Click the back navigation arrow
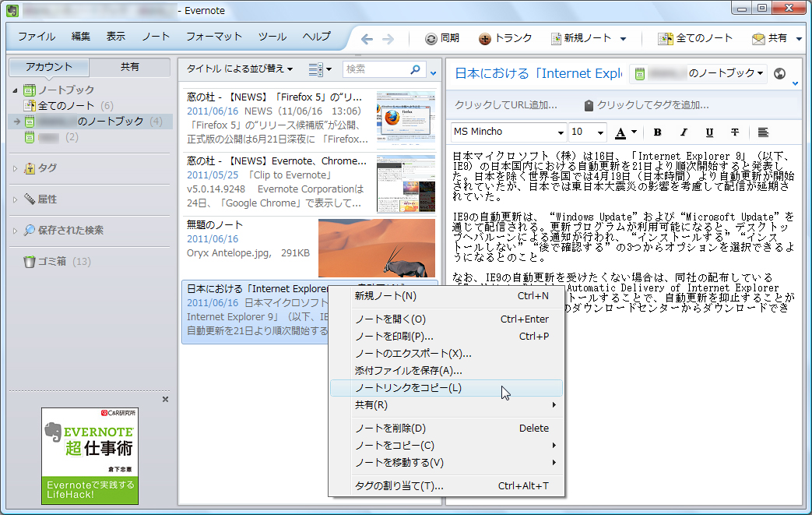The image size is (812, 515). tap(366, 37)
